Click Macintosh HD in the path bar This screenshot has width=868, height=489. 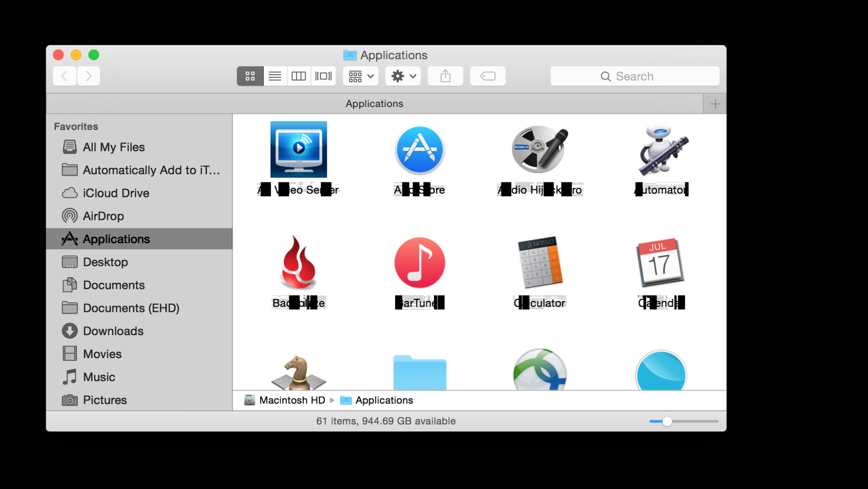pyautogui.click(x=285, y=400)
